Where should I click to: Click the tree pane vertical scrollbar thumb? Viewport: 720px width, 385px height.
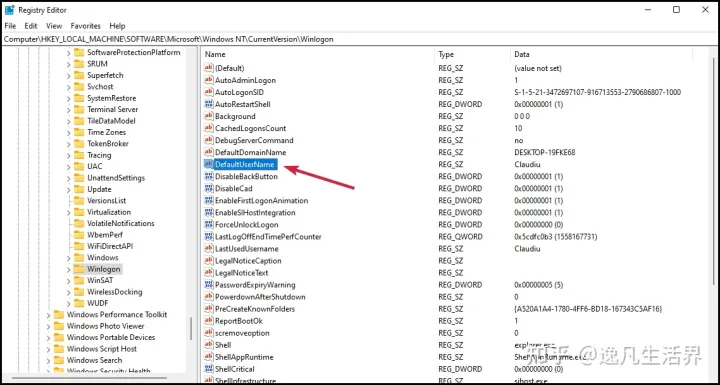coord(191,328)
